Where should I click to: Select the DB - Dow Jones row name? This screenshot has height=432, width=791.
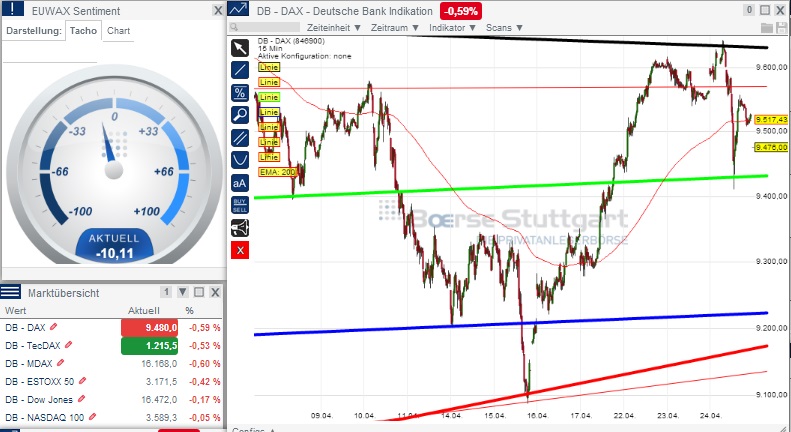(39, 399)
